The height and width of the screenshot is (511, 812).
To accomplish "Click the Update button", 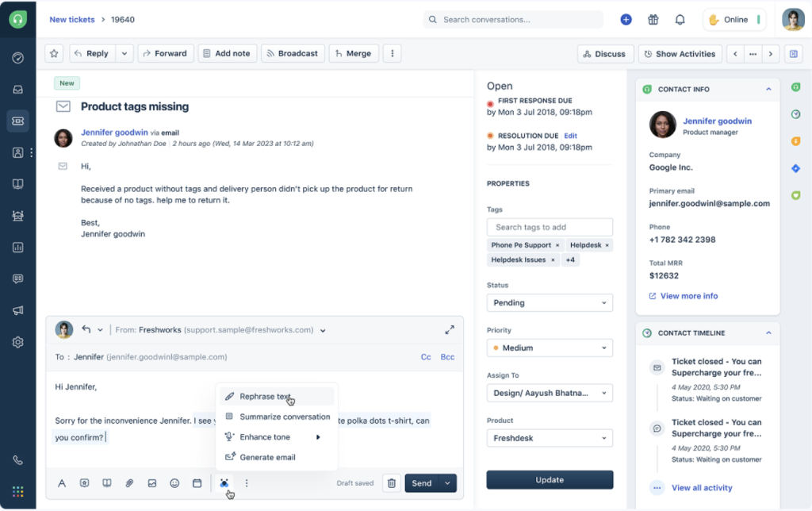I will (550, 479).
